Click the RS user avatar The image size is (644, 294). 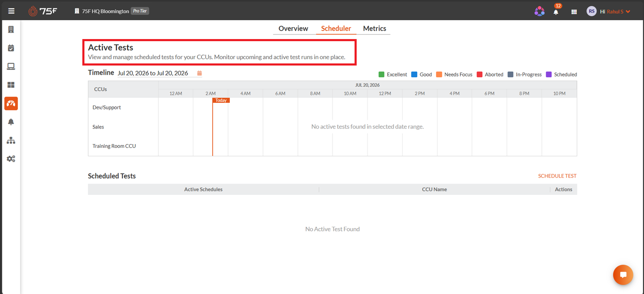tap(591, 11)
